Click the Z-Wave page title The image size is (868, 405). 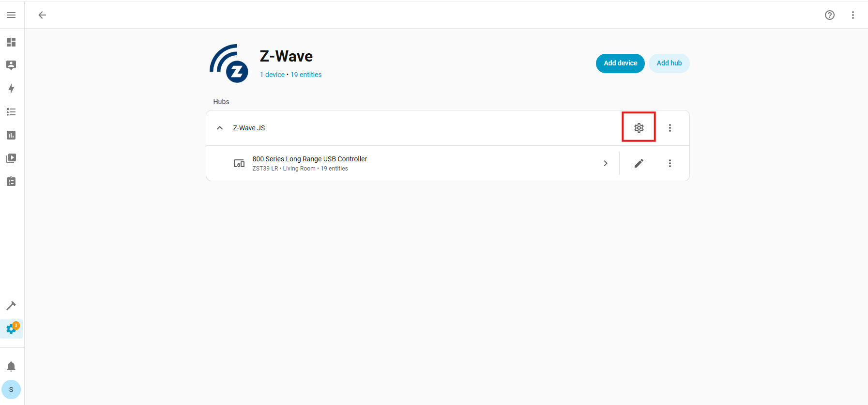(286, 56)
